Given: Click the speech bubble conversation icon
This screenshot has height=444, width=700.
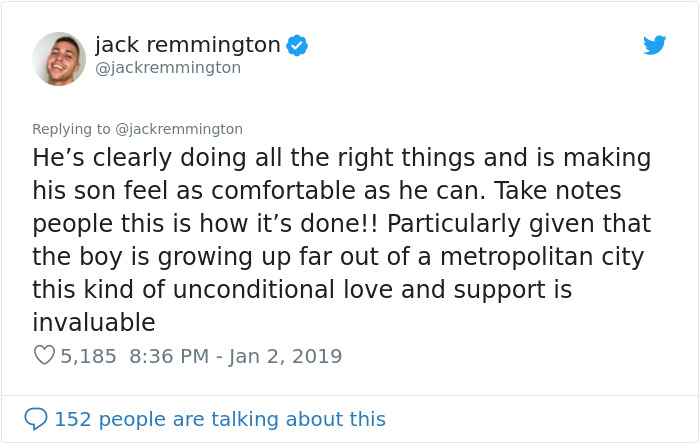Looking at the screenshot, I should tap(36, 419).
